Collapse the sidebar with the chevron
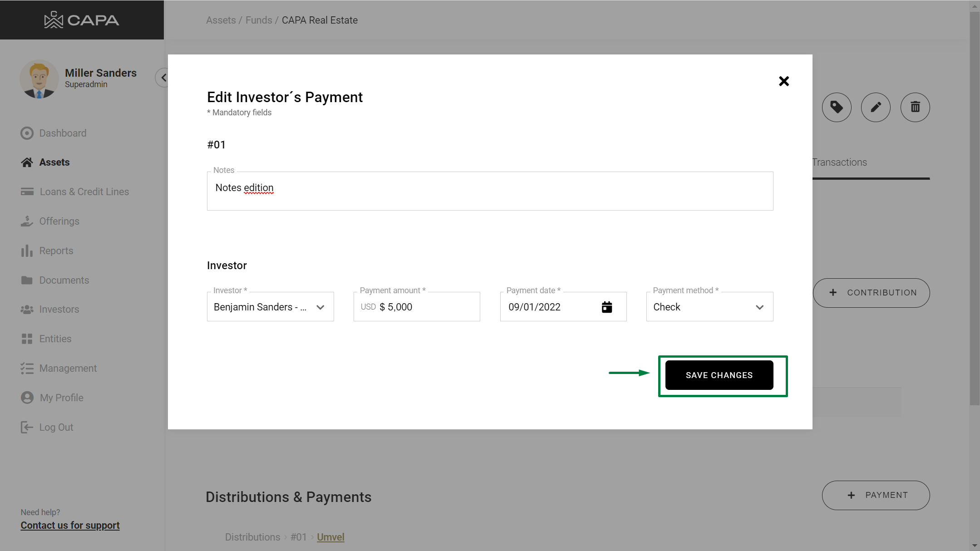 click(x=163, y=78)
